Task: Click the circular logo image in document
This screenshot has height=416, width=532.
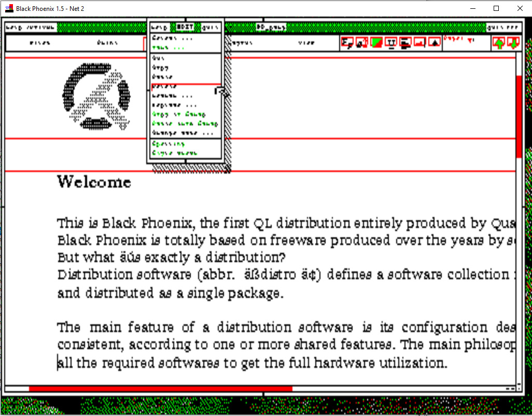Action: click(x=96, y=96)
